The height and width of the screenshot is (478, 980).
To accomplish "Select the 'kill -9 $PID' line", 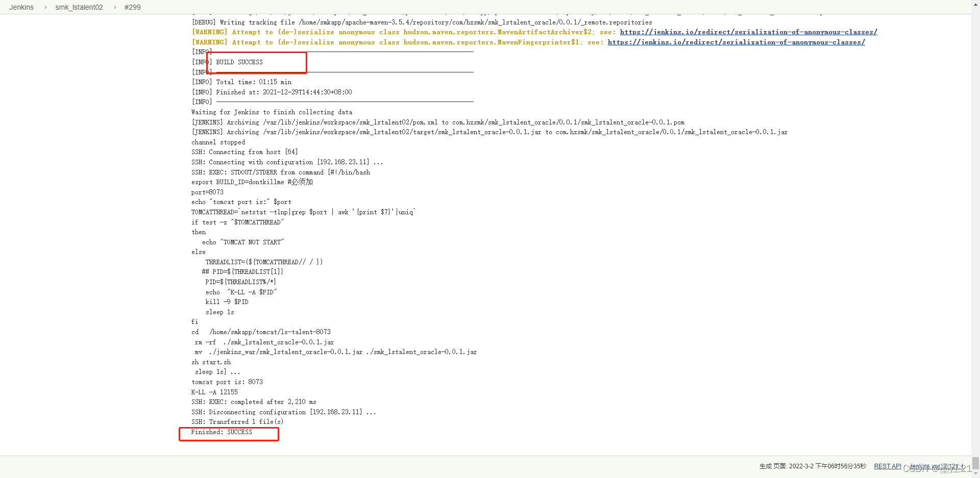I will pos(227,302).
